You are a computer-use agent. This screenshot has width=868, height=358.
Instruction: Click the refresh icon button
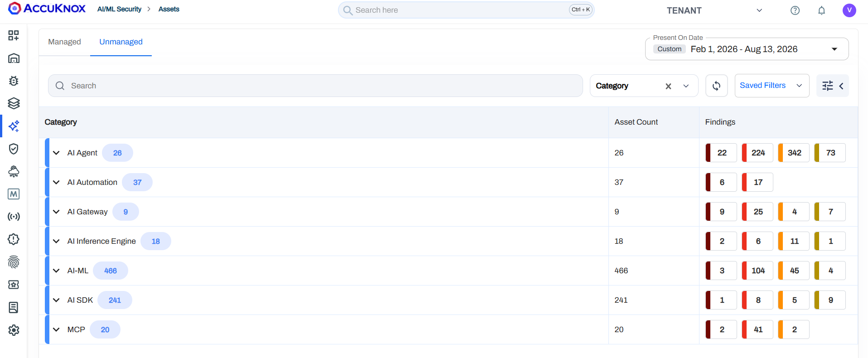tap(716, 86)
